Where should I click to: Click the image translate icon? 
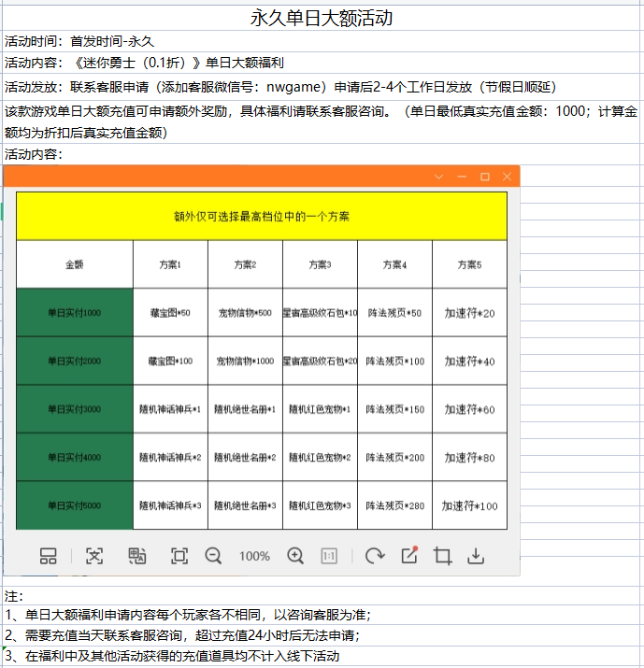click(137, 556)
